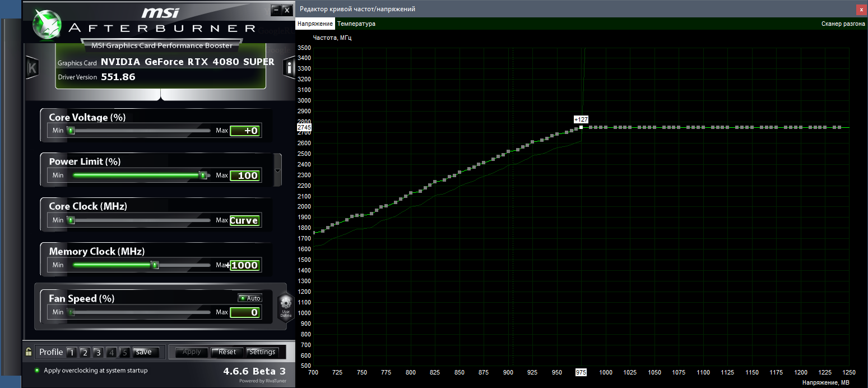Viewport: 868px width, 388px height.
Task: Click the first curve point at 700 mV
Action: coord(313,233)
